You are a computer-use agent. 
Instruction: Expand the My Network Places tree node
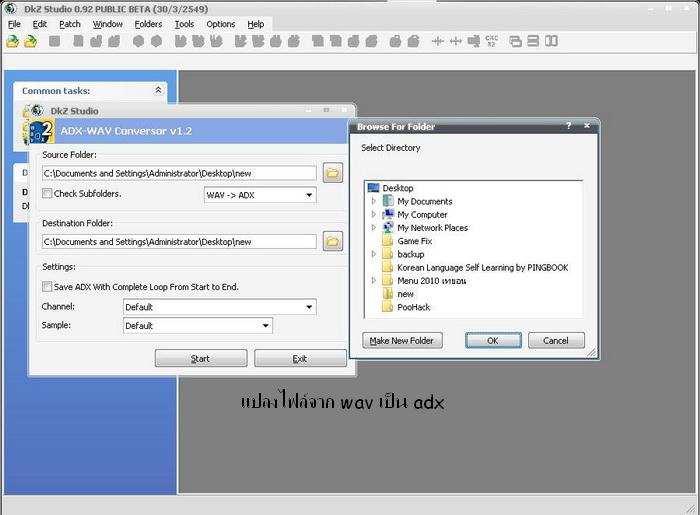[374, 228]
